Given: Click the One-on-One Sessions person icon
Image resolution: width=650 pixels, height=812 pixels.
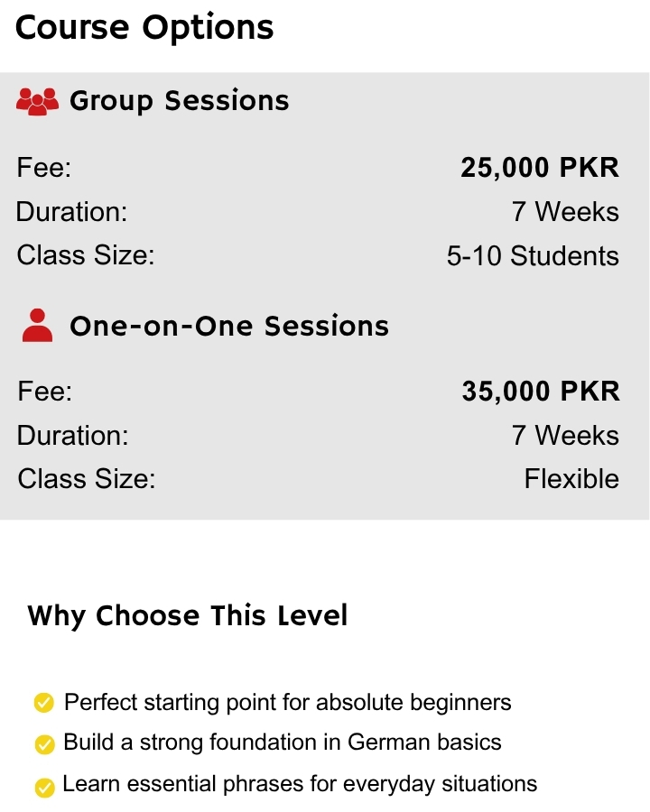Looking at the screenshot, I should 37,326.
